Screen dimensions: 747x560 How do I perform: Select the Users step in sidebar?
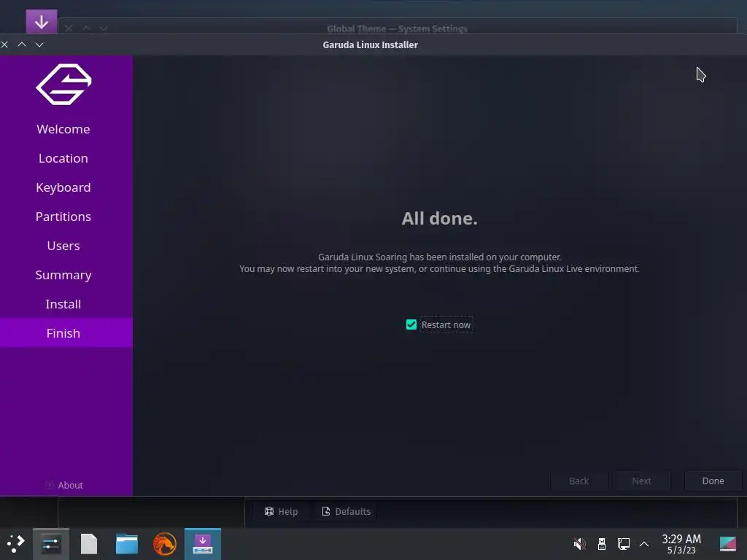pyautogui.click(x=63, y=246)
